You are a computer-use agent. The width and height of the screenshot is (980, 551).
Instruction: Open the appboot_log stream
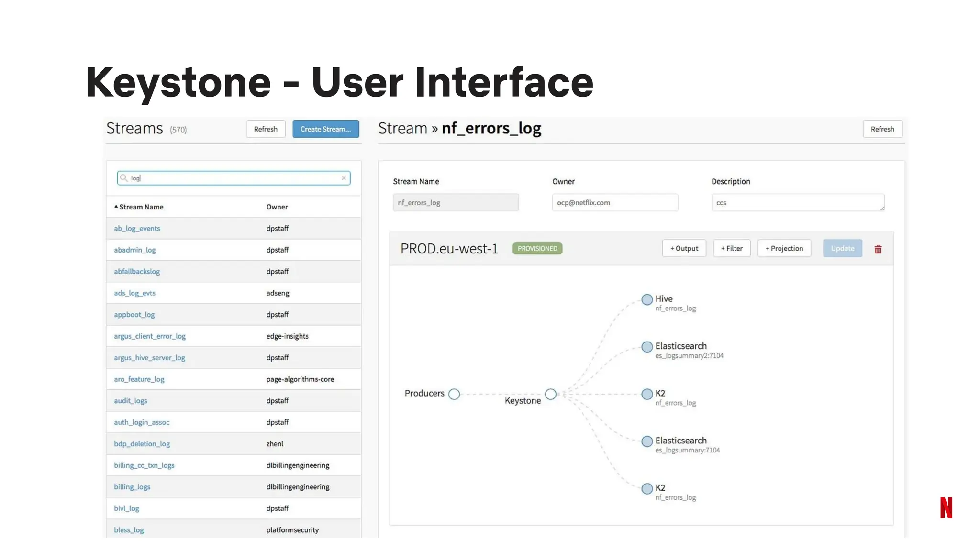coord(134,315)
